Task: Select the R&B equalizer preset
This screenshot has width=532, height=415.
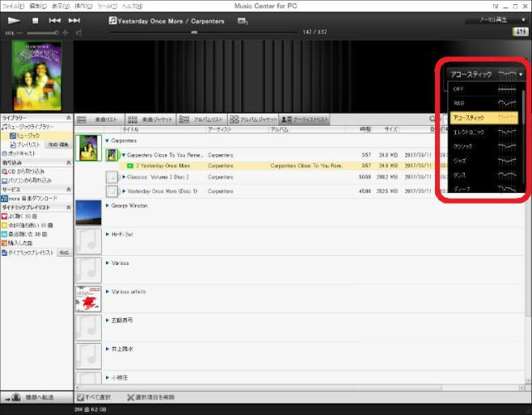Action: pyautogui.click(x=484, y=103)
